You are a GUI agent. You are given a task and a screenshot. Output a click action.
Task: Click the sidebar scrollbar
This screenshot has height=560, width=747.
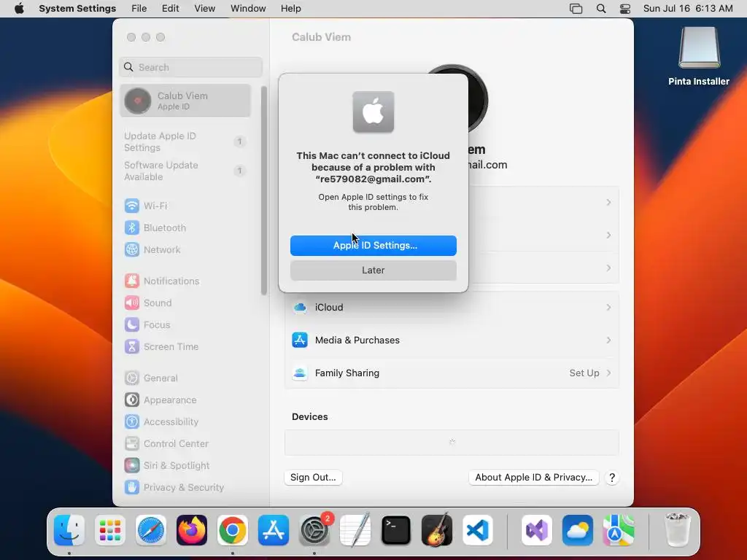pyautogui.click(x=264, y=190)
